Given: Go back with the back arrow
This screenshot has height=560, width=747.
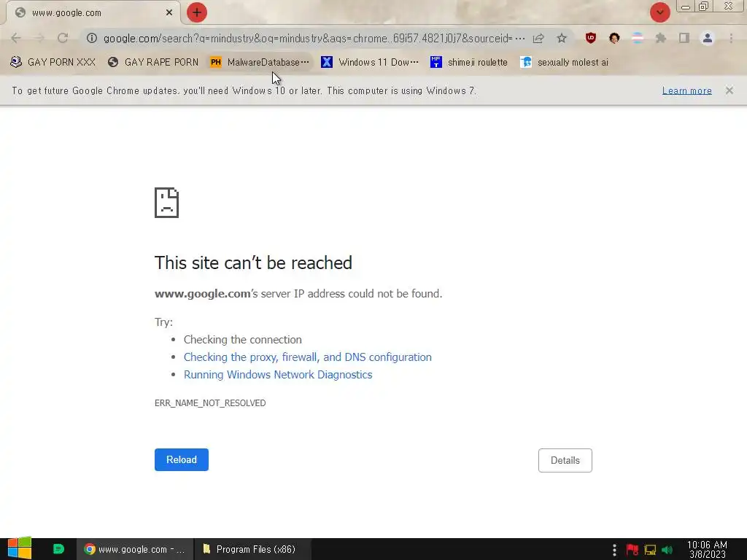Looking at the screenshot, I should click(16, 38).
